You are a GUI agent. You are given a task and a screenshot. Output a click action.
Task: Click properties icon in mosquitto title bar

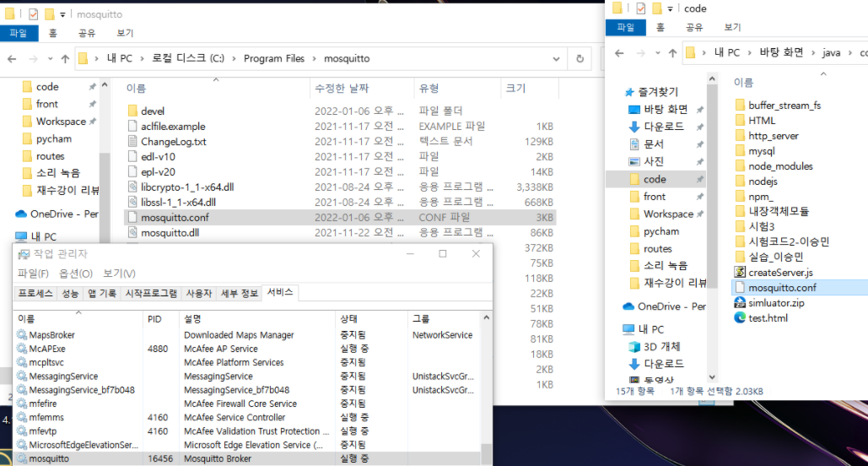(33, 14)
